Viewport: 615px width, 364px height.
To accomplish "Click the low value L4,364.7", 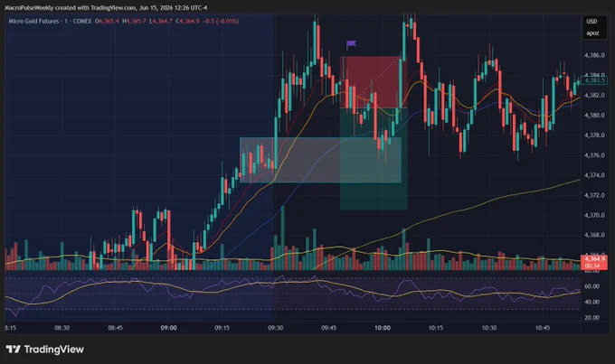I will click(161, 21).
